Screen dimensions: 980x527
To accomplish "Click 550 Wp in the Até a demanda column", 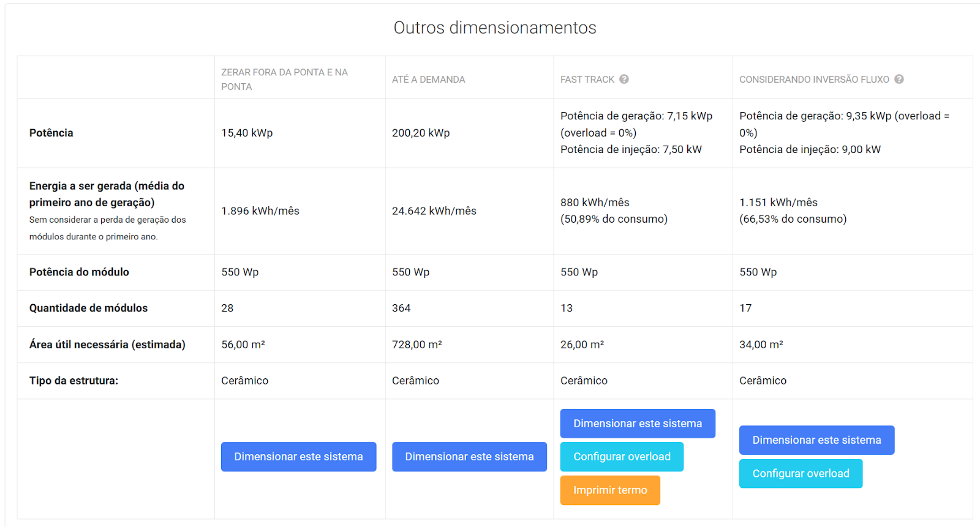I will tap(410, 272).
